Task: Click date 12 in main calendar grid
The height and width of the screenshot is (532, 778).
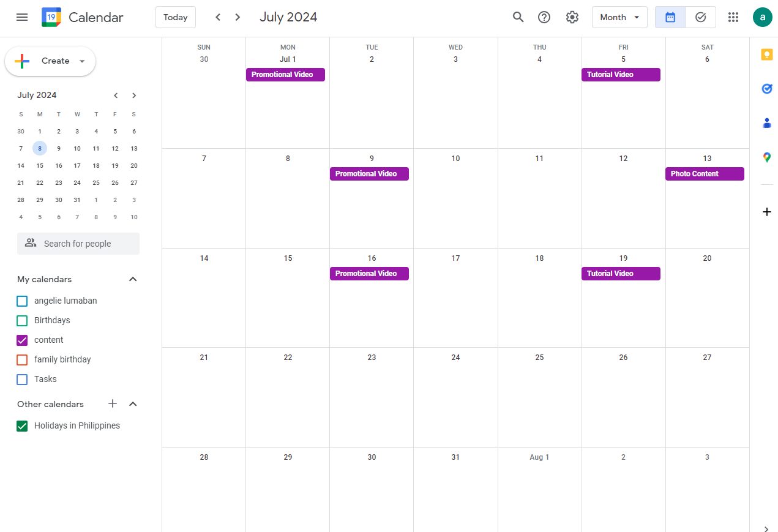Action: coord(623,159)
